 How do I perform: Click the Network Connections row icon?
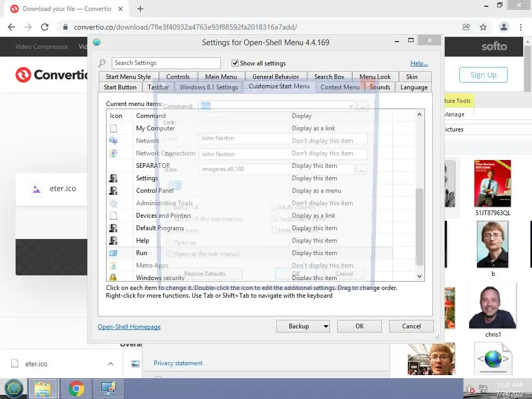coord(113,153)
